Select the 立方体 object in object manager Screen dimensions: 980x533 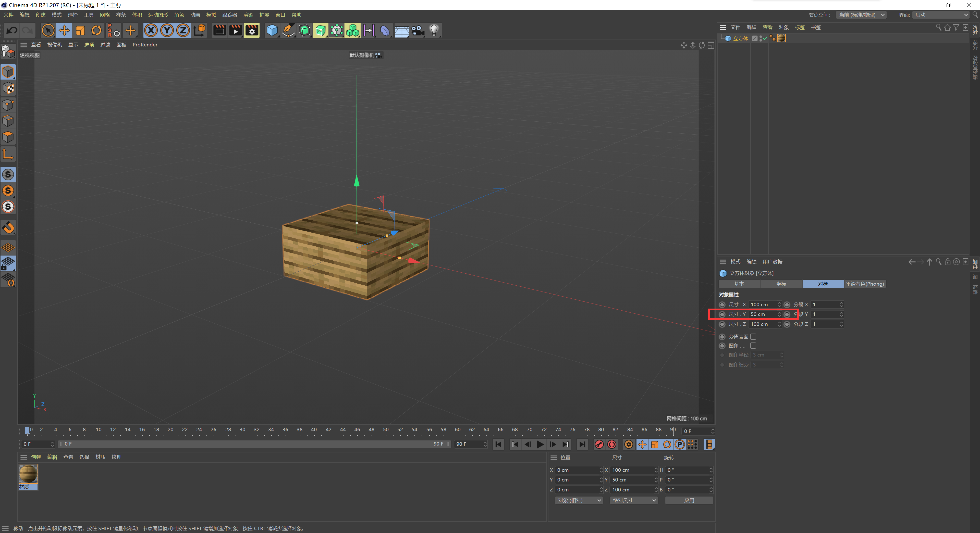(x=740, y=39)
